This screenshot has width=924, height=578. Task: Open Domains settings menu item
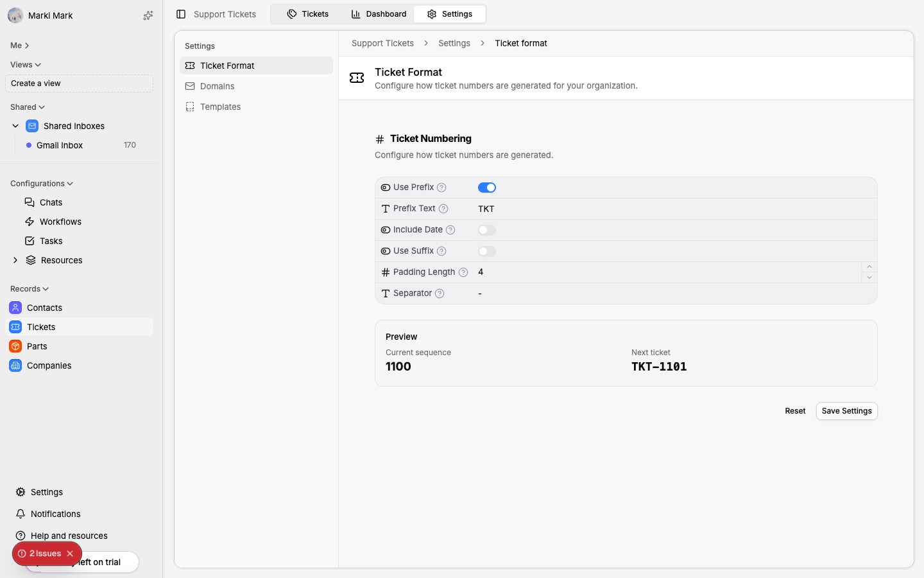click(256, 86)
